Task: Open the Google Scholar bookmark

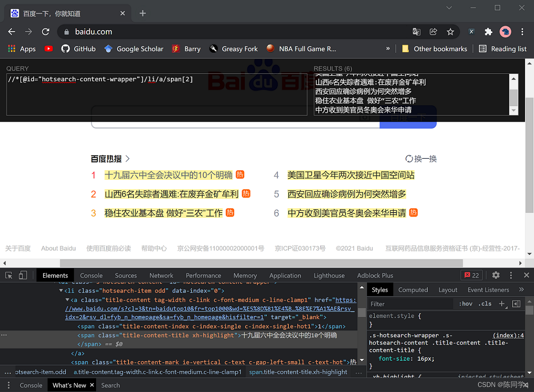Action: [134, 49]
